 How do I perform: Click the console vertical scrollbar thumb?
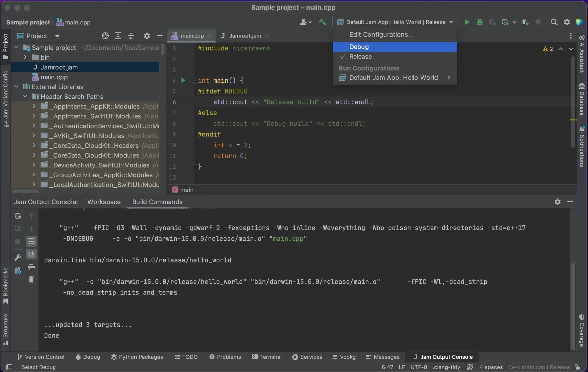click(573, 305)
